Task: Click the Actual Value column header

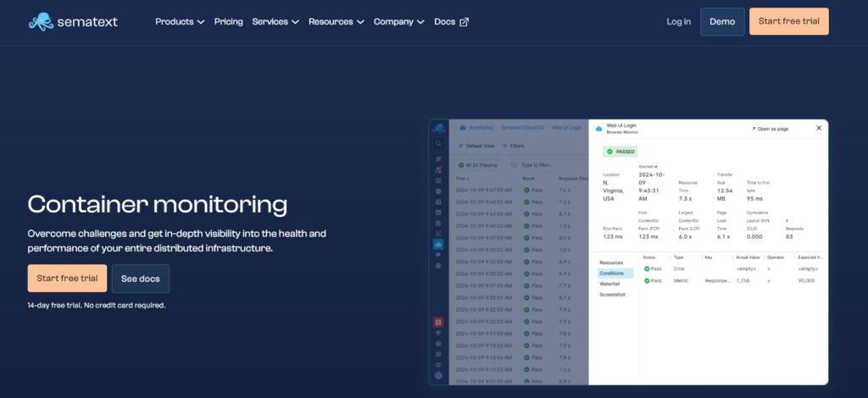Action: tap(748, 257)
